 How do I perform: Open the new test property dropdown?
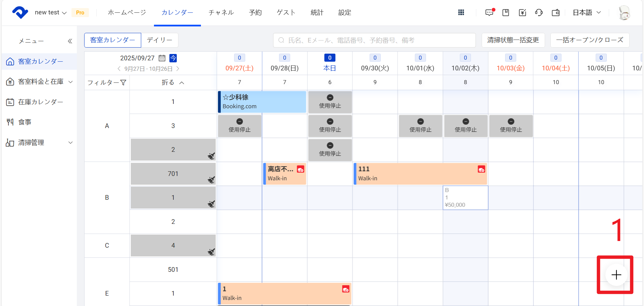click(51, 12)
